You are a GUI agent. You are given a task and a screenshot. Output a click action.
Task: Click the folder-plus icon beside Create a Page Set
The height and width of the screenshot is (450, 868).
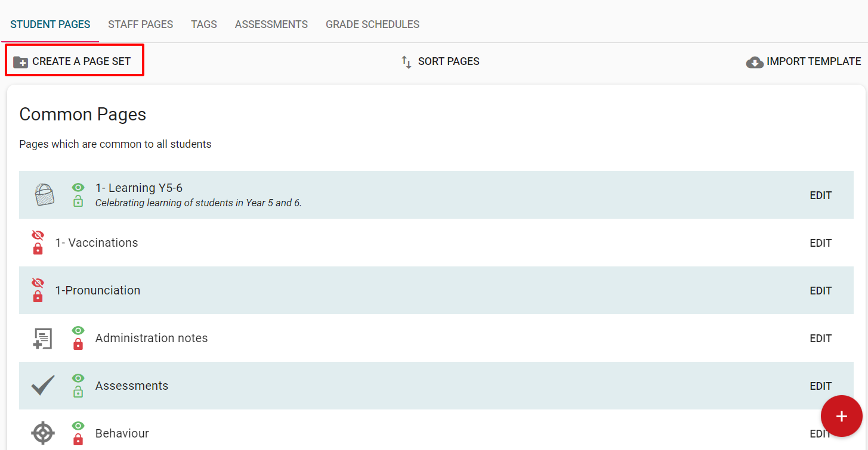tap(21, 62)
